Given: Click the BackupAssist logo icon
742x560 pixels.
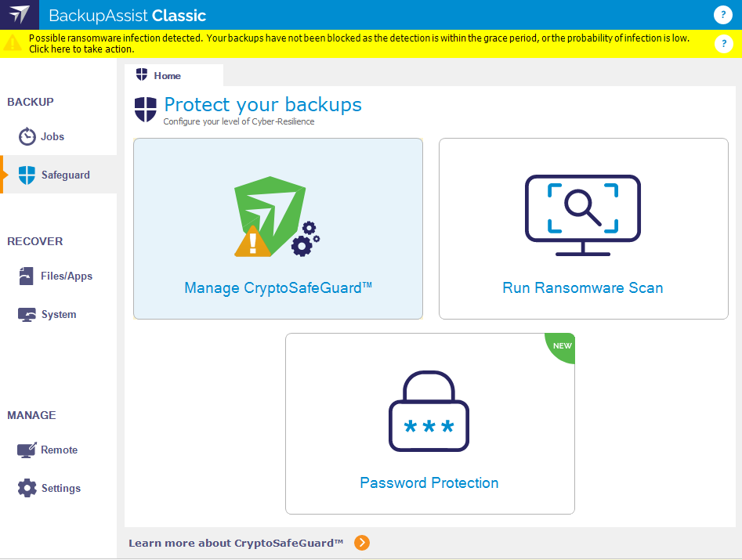Looking at the screenshot, I should (20, 15).
